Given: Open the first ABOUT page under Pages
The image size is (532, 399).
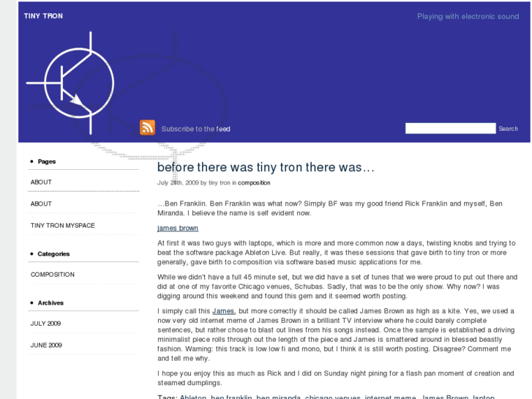Looking at the screenshot, I should [42, 182].
